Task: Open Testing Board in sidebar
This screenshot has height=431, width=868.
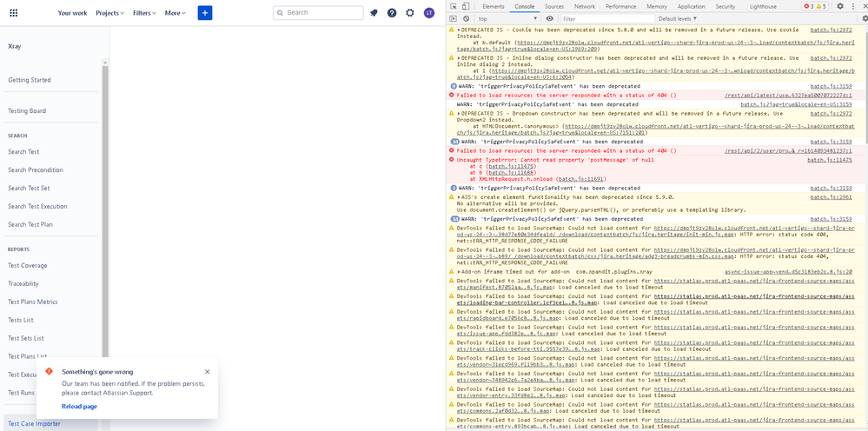Action: (x=27, y=110)
